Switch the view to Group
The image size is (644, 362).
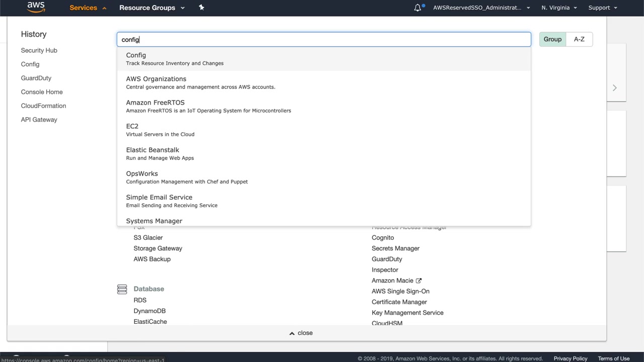[x=552, y=39]
